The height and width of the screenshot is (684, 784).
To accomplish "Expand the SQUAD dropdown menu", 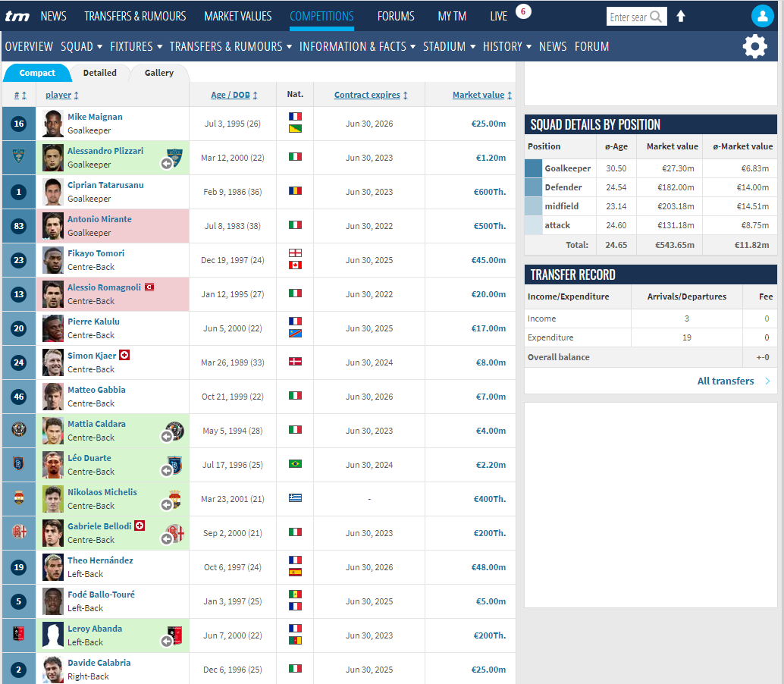I will 81,46.
